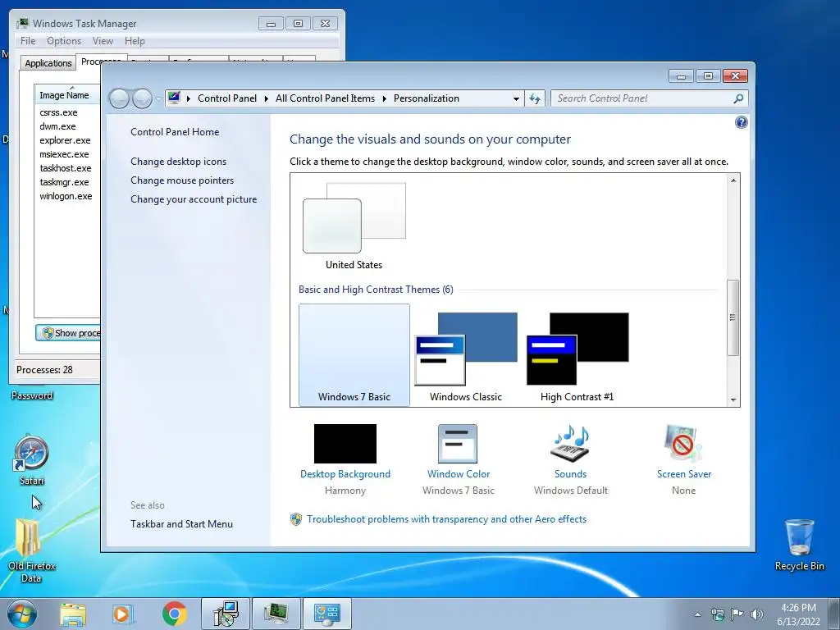Click the Back navigation arrow button

tap(119, 98)
